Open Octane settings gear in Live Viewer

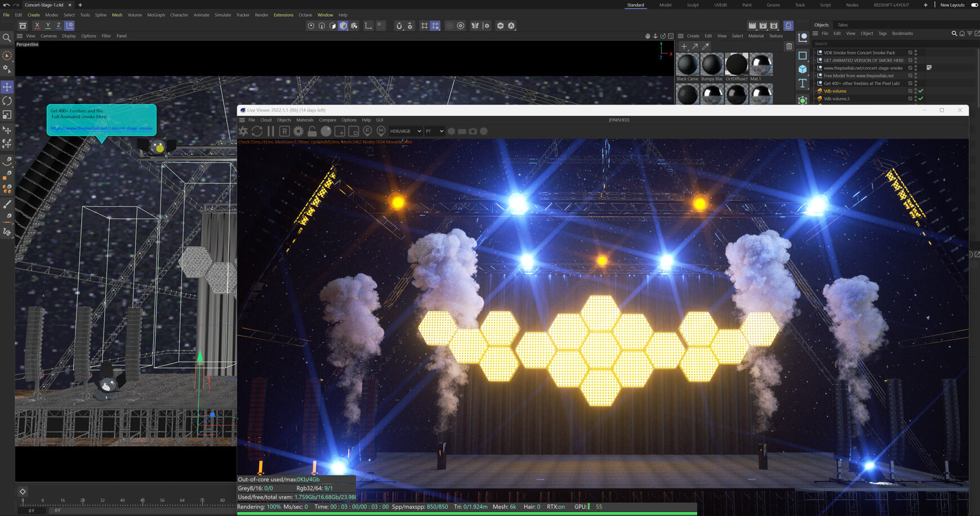click(298, 131)
